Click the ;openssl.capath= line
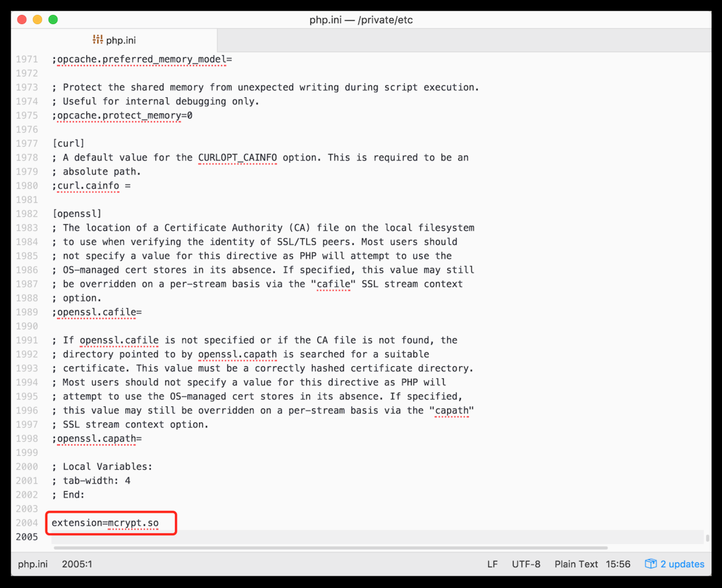Screen dimensions: 722x588 tap(97, 438)
